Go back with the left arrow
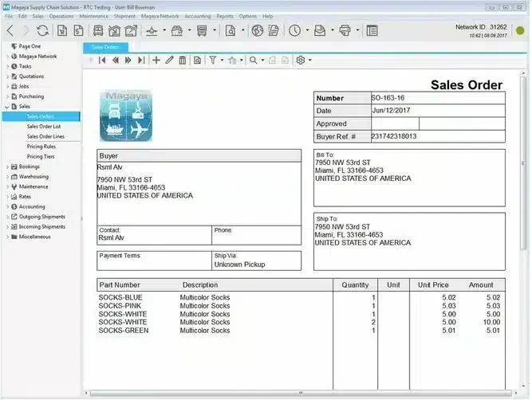This screenshot has height=400, width=532. coord(10,31)
